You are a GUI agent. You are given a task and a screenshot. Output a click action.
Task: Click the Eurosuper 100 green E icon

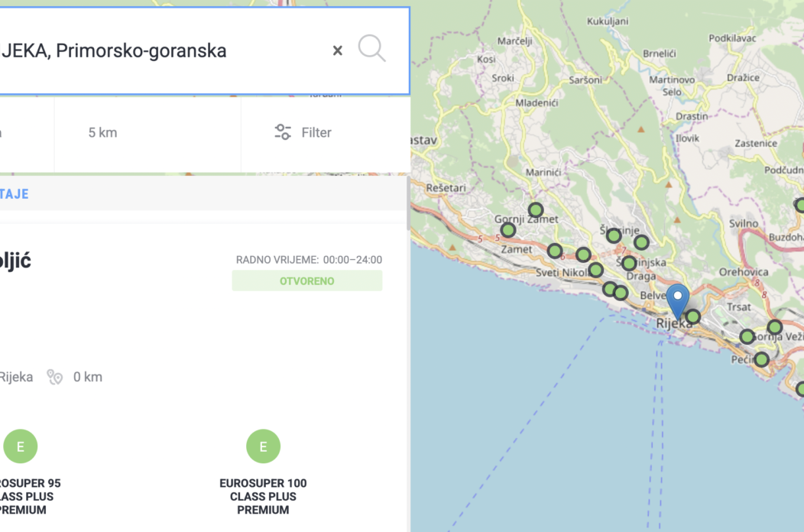pyautogui.click(x=263, y=446)
